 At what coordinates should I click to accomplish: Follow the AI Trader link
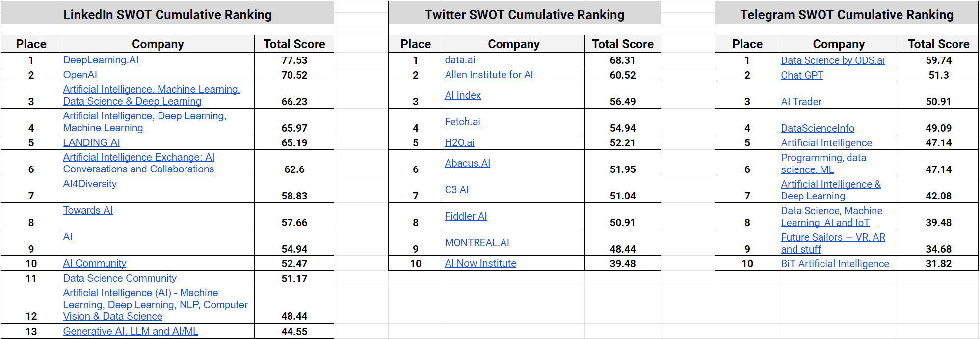(801, 102)
